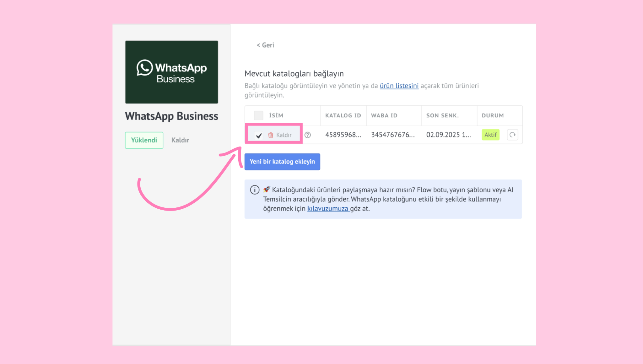
Task: Click the refresh sync icon beside Aktif
Action: click(512, 135)
